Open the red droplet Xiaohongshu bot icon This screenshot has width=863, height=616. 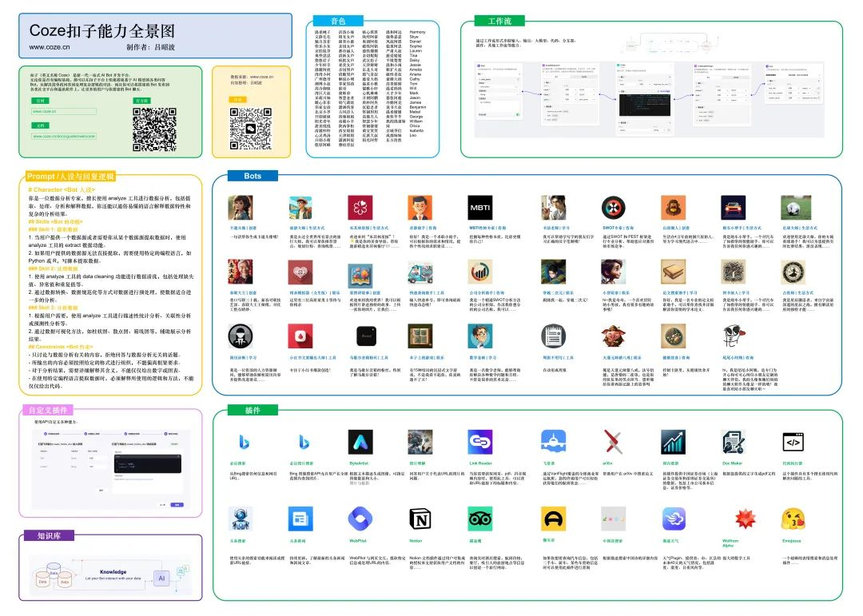(x=300, y=336)
